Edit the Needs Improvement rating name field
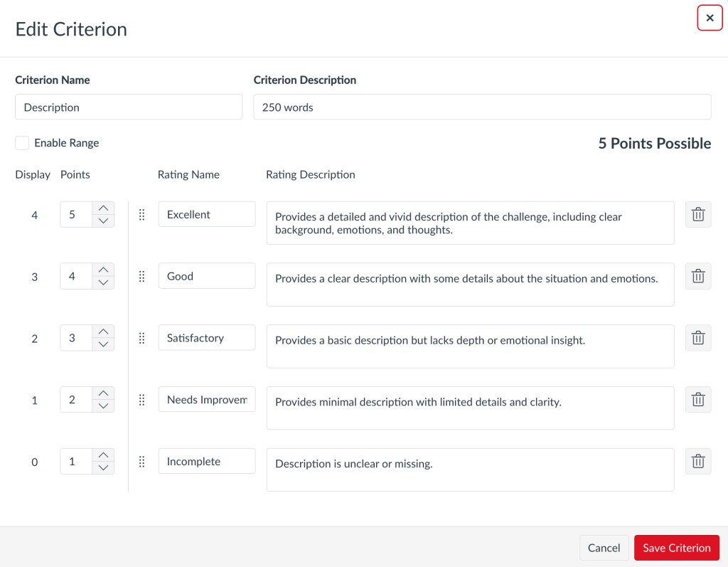 click(206, 400)
